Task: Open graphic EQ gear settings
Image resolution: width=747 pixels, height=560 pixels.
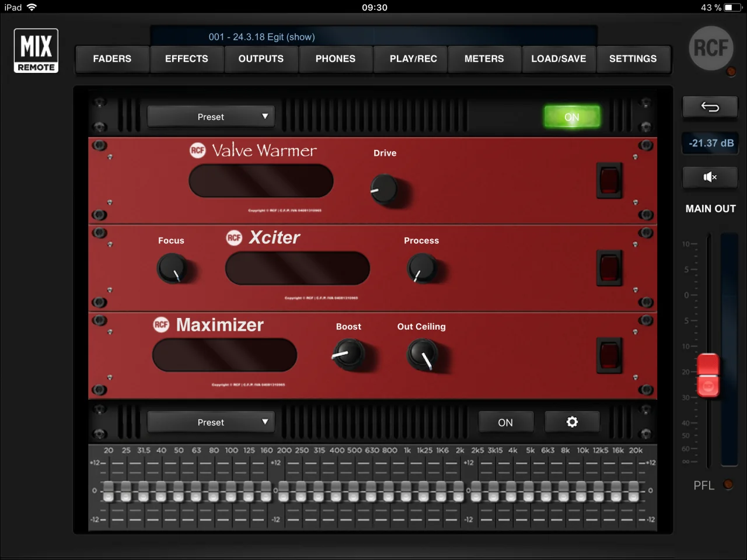Action: tap(572, 422)
